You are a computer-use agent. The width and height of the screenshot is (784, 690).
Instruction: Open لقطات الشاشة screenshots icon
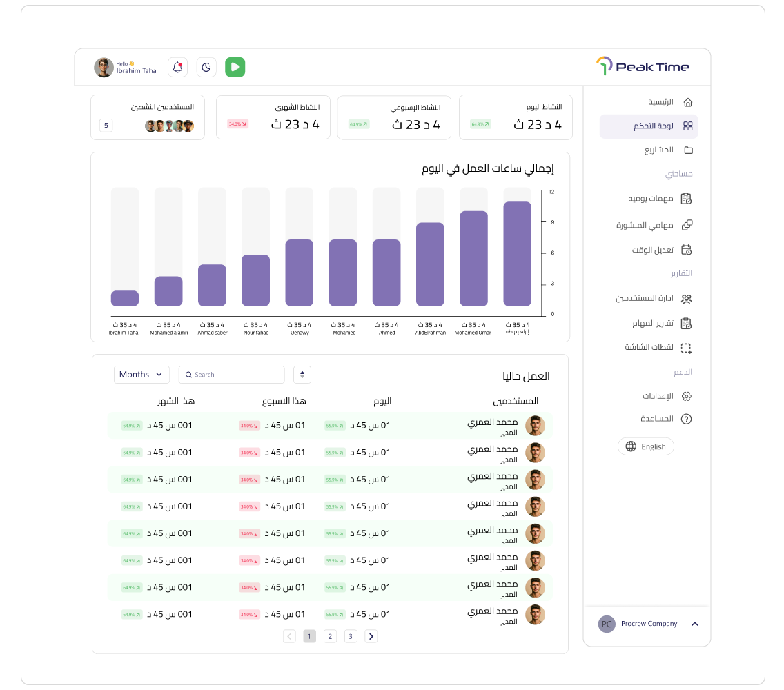(687, 348)
